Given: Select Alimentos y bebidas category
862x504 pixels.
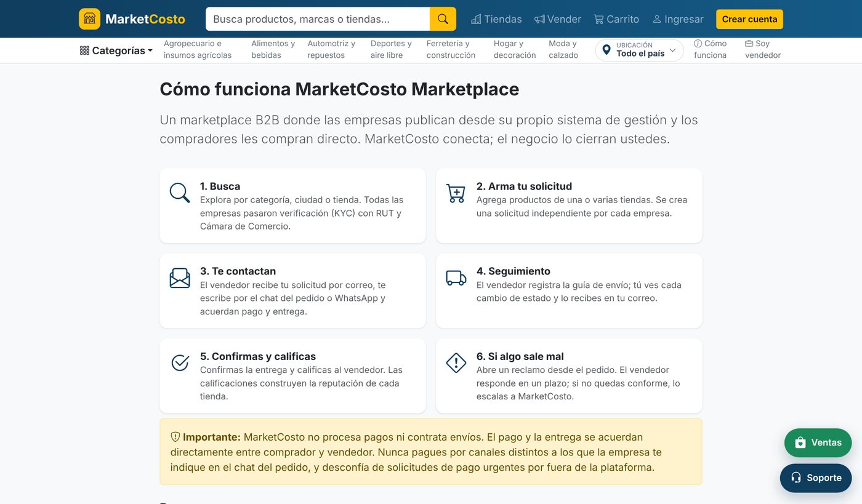Looking at the screenshot, I should (273, 49).
